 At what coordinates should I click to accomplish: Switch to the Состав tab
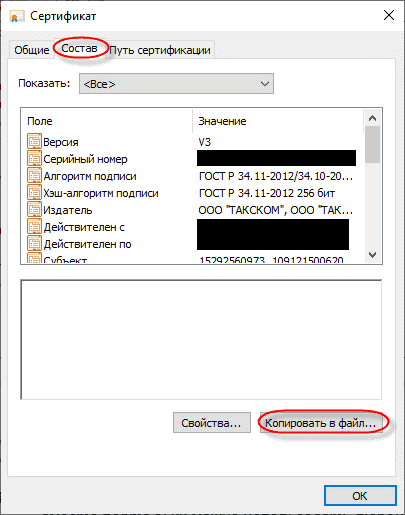pos(79,49)
